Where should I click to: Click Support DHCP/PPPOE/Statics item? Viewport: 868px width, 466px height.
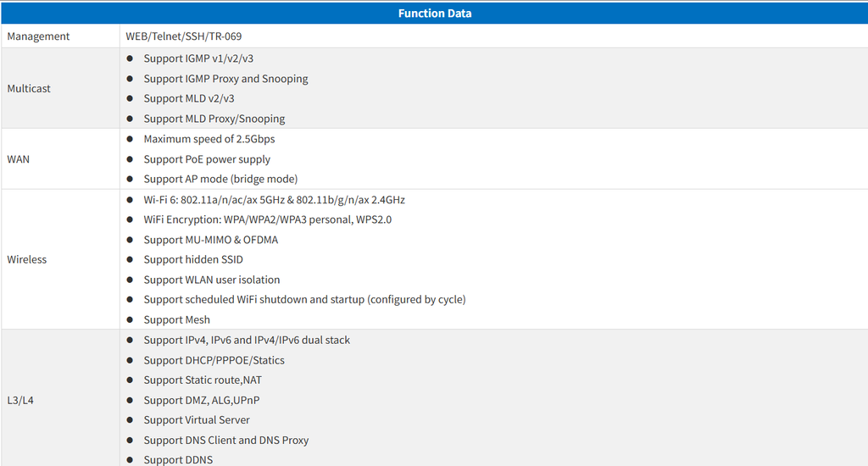click(x=214, y=360)
